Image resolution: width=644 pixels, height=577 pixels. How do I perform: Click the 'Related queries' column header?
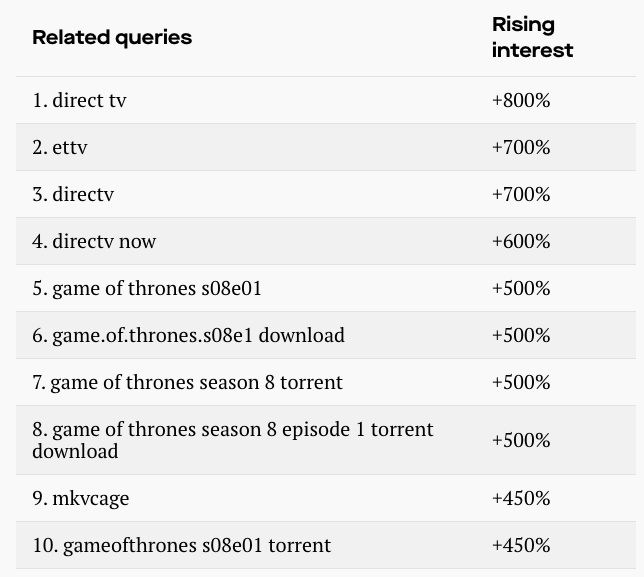point(112,38)
